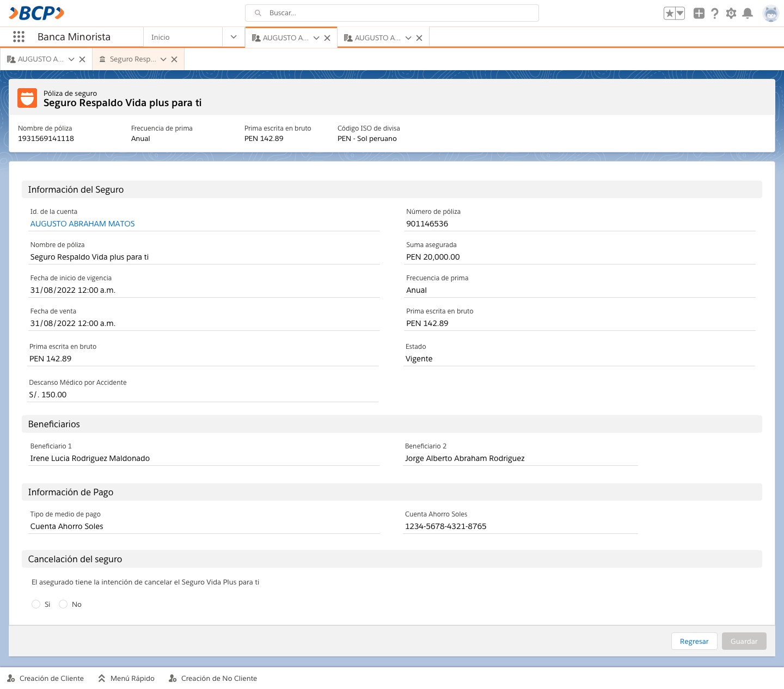Open Creación de Cliente utility item
This screenshot has width=784, height=689.
click(x=45, y=678)
